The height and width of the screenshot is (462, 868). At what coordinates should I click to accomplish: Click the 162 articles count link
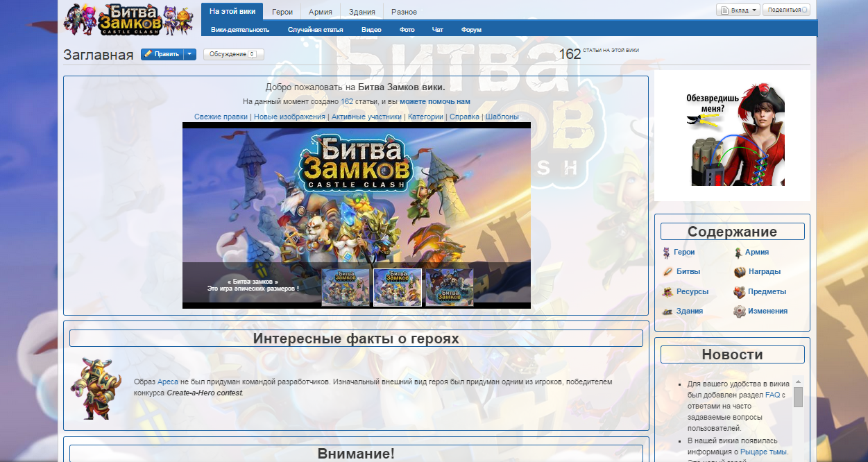coord(347,101)
